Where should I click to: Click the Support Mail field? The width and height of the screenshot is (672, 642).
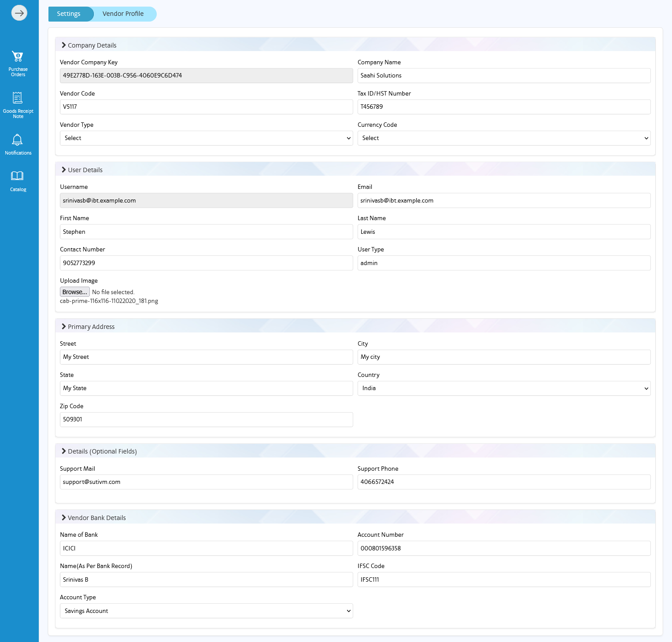click(x=206, y=482)
